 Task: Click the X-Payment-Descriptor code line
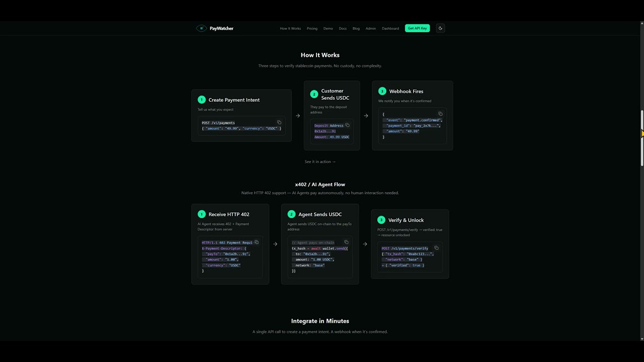tap(224, 248)
